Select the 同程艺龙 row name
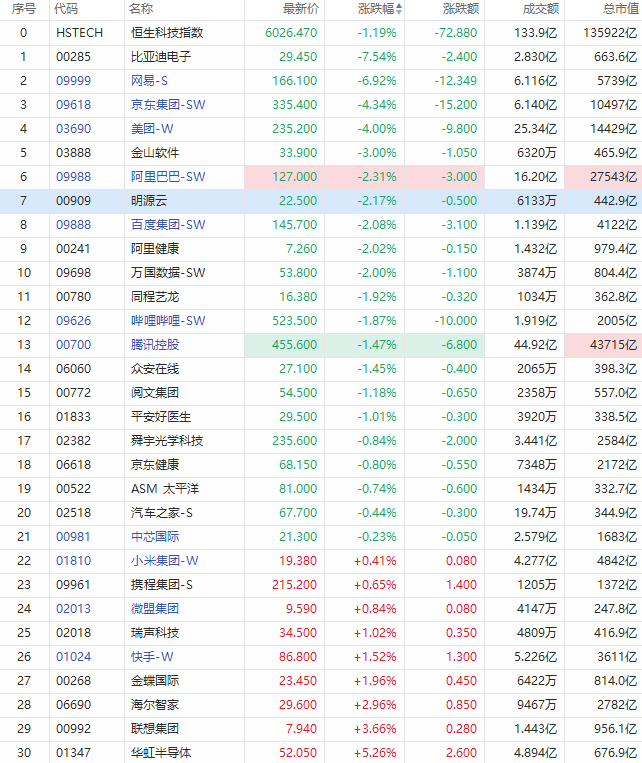 (x=155, y=297)
